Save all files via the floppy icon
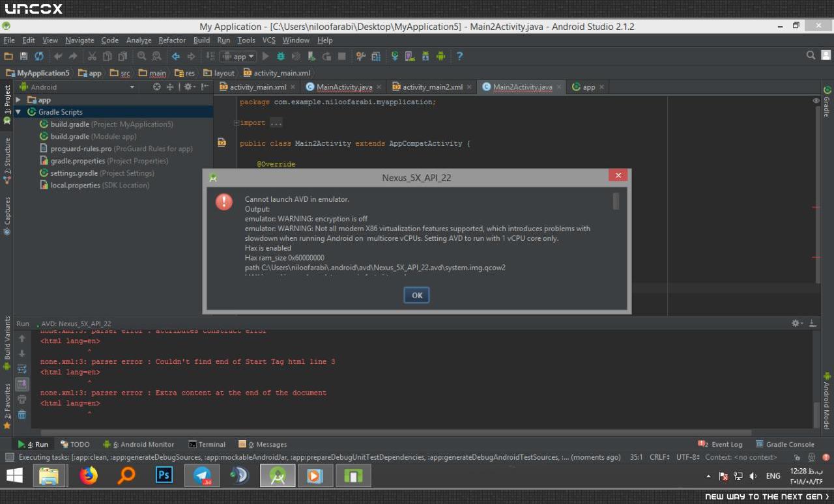Screen dimensions: 834x504 click(x=24, y=57)
